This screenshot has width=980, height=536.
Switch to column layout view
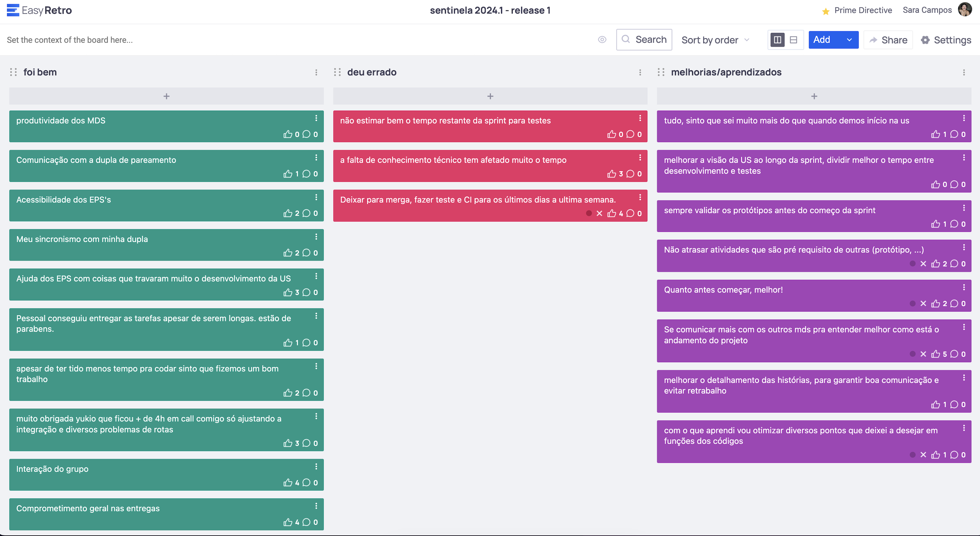point(777,39)
